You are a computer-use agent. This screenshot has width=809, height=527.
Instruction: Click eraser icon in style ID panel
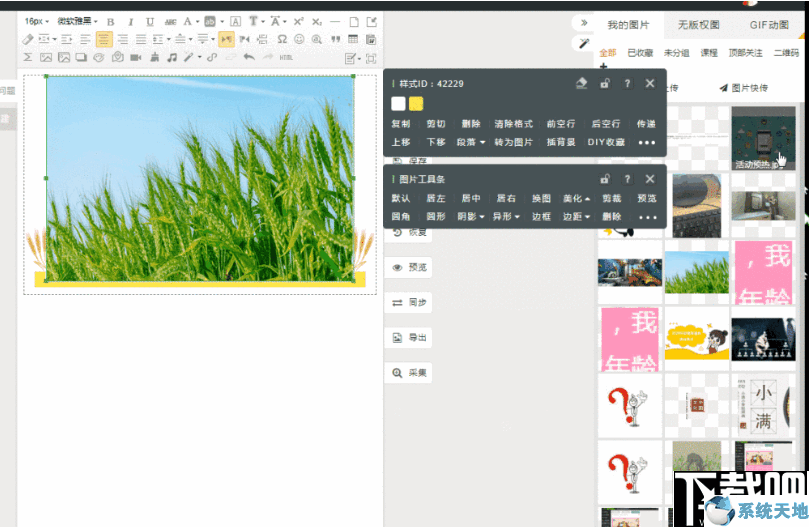coord(581,83)
